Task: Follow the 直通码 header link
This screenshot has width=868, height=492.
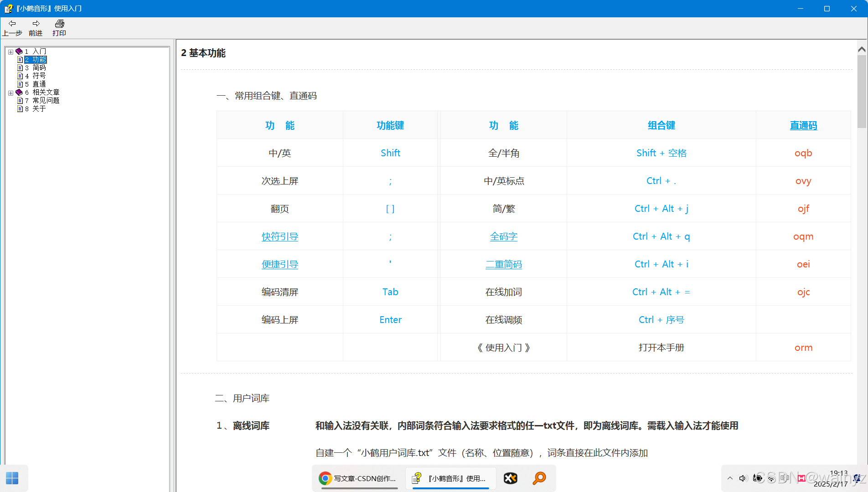Action: 803,125
